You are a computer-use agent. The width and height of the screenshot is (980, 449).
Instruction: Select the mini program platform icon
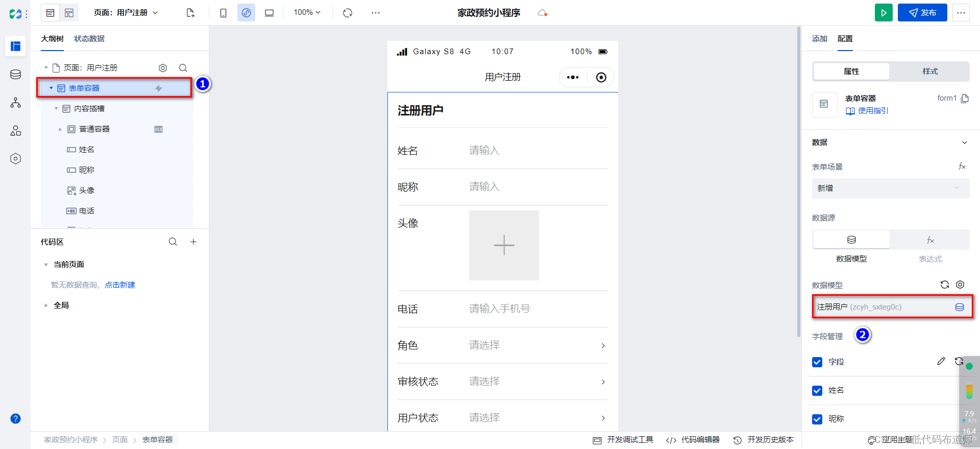pos(246,13)
